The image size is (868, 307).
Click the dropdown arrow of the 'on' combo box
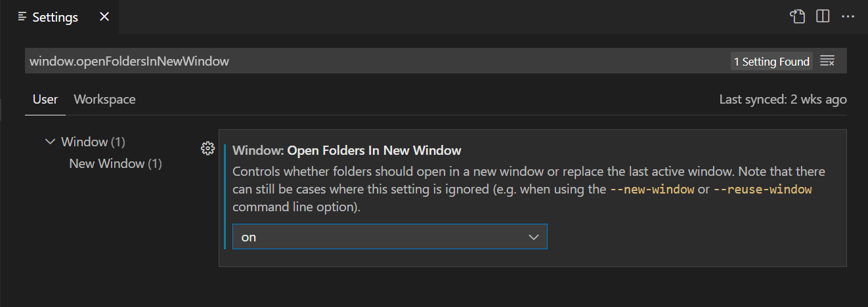click(x=534, y=237)
